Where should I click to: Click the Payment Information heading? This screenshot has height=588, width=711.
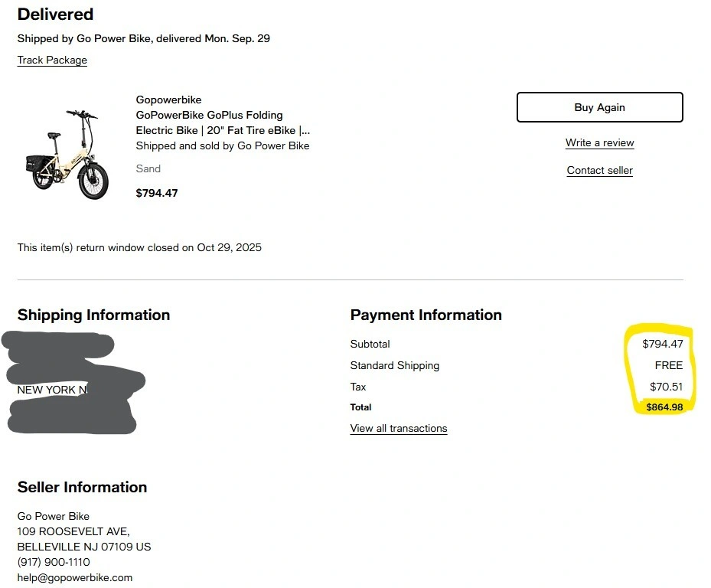pos(426,315)
